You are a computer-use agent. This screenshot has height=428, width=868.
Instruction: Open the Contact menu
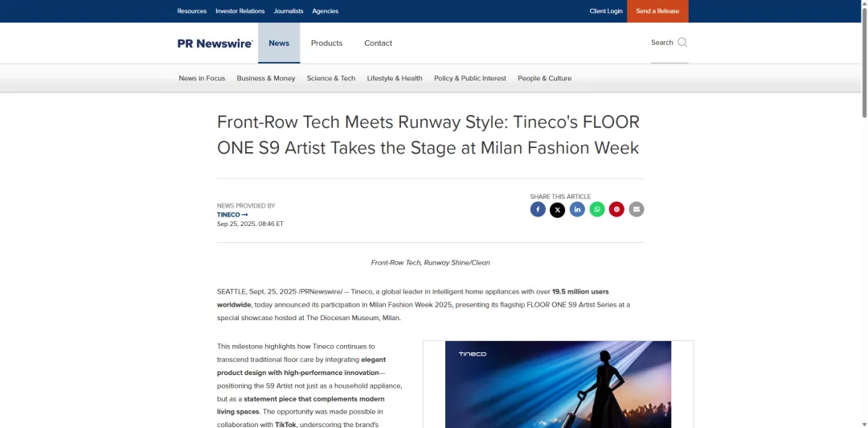tap(378, 43)
